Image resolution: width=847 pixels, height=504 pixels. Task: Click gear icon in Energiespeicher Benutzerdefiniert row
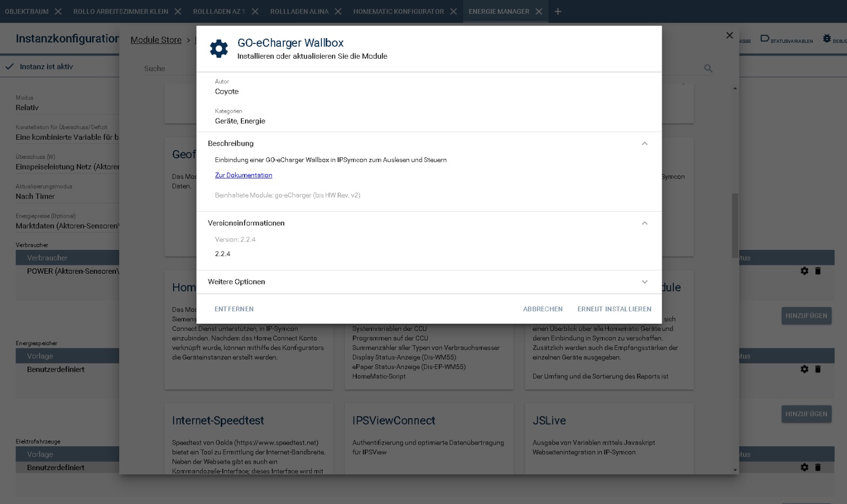tap(805, 370)
